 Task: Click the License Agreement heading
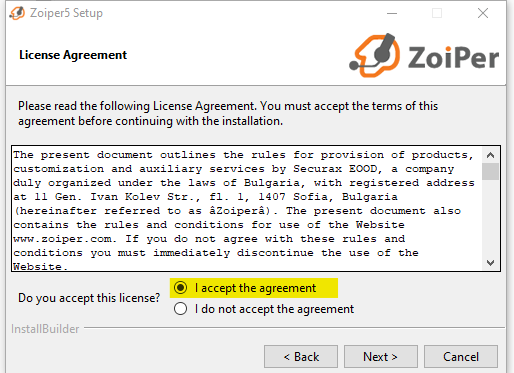pos(73,55)
